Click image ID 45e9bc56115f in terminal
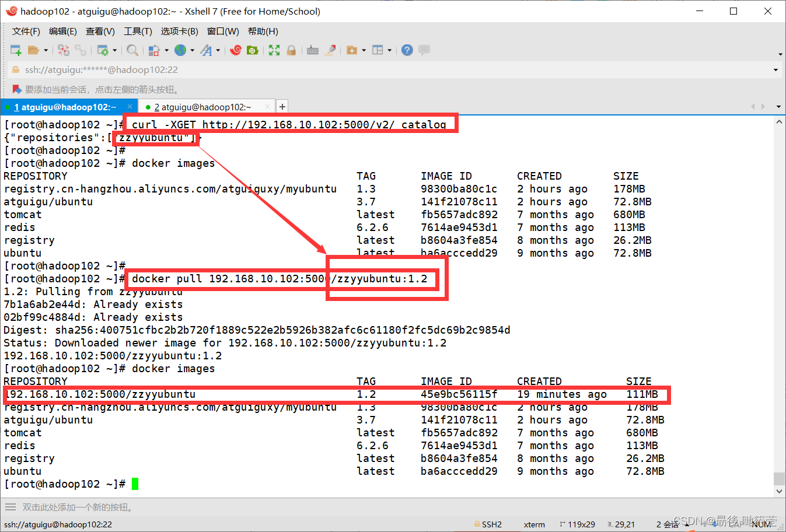This screenshot has width=786, height=532. 459,394
